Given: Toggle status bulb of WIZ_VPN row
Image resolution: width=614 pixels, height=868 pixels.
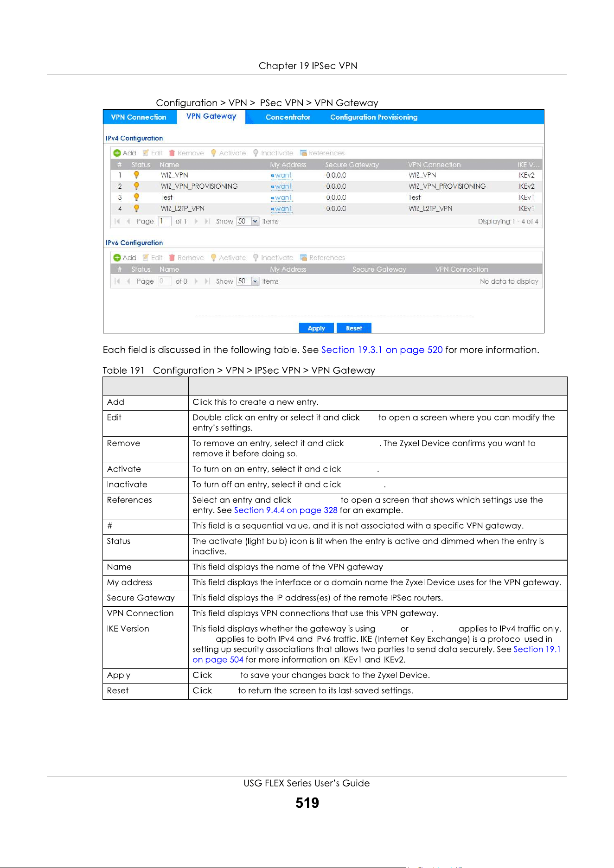Looking at the screenshot, I should click(x=136, y=175).
